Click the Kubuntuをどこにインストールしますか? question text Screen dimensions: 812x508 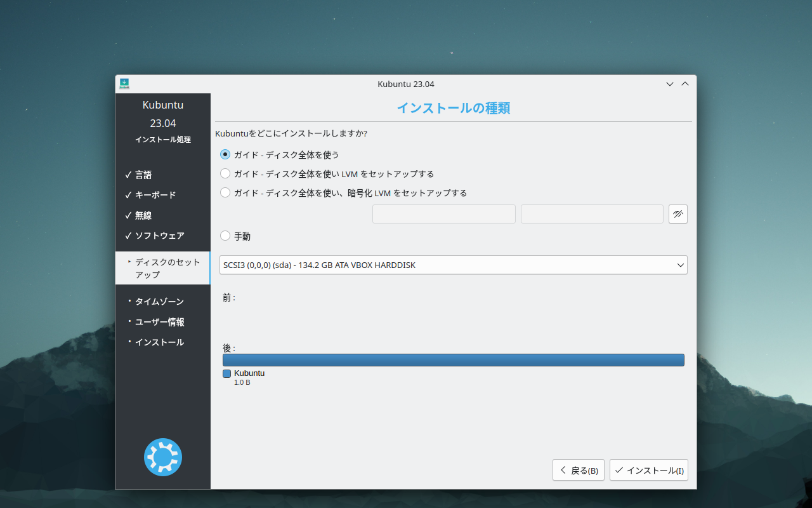coord(292,133)
